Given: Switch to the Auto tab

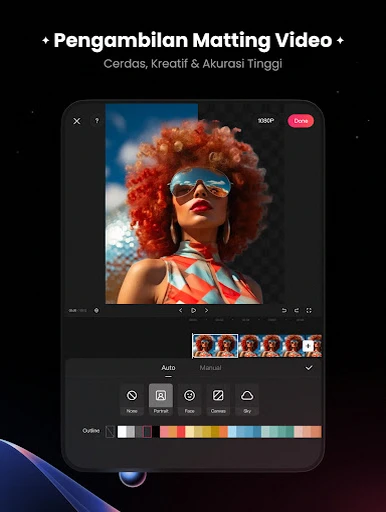Looking at the screenshot, I should point(168,368).
